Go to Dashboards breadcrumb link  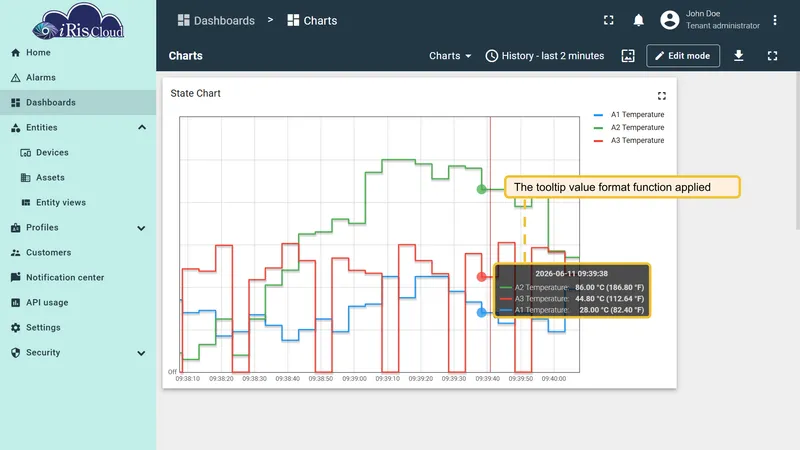[216, 20]
